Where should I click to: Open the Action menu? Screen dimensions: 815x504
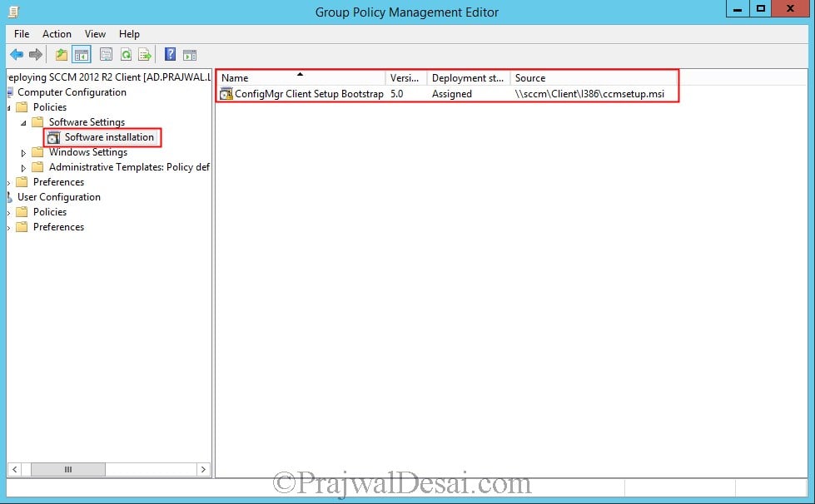(x=57, y=34)
